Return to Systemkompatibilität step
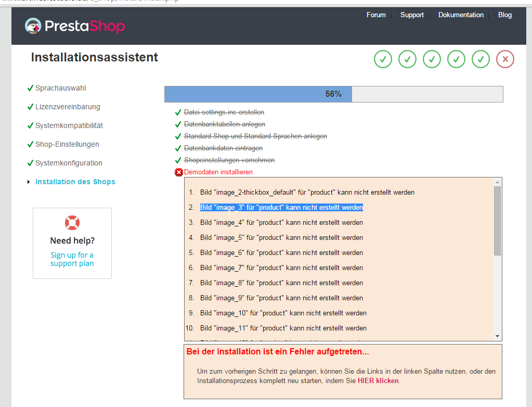This screenshot has width=532, height=407. tap(69, 125)
